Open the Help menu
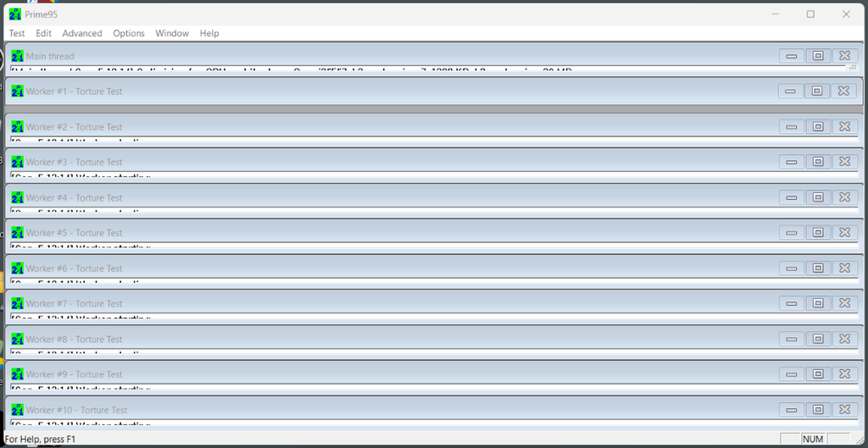 [209, 33]
